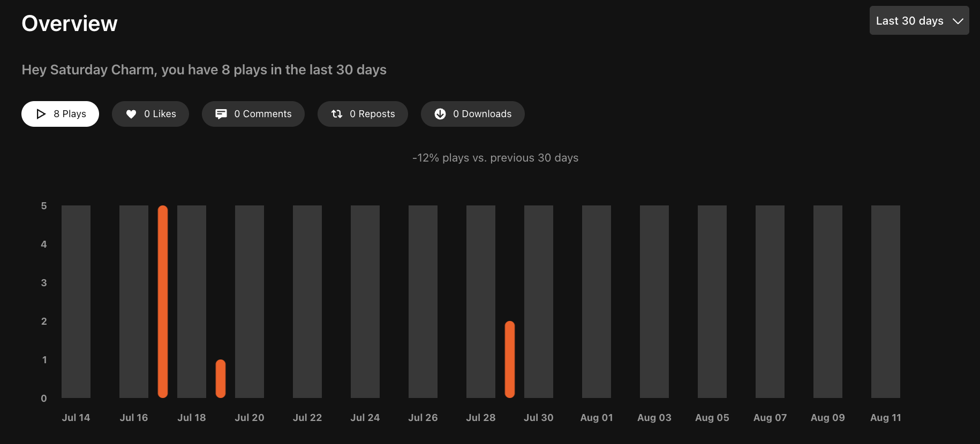Screen dimensions: 980x444
Task: Click the heart icon in the Likes pill
Action: (131, 113)
